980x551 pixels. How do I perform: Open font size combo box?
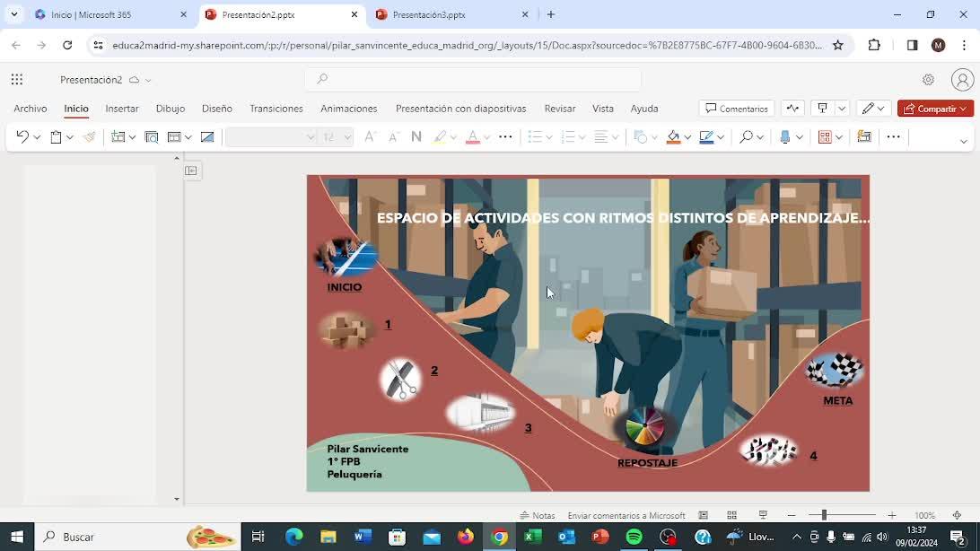point(337,136)
